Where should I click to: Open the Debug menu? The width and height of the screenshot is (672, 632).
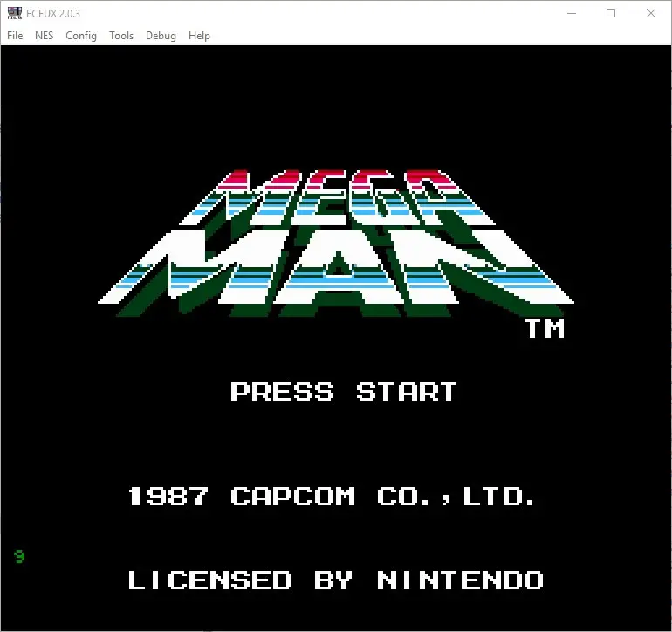point(161,36)
